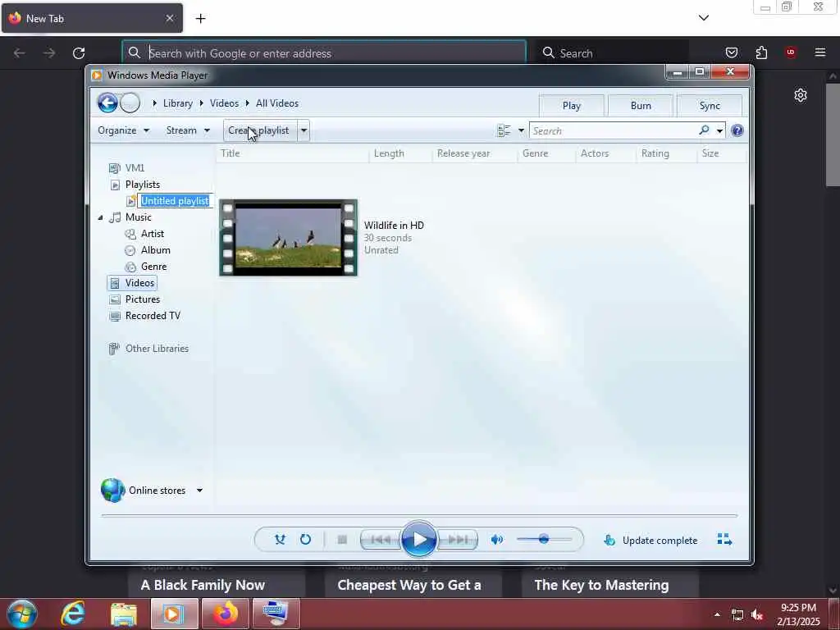
Task: Start playback with the round play button
Action: click(419, 540)
